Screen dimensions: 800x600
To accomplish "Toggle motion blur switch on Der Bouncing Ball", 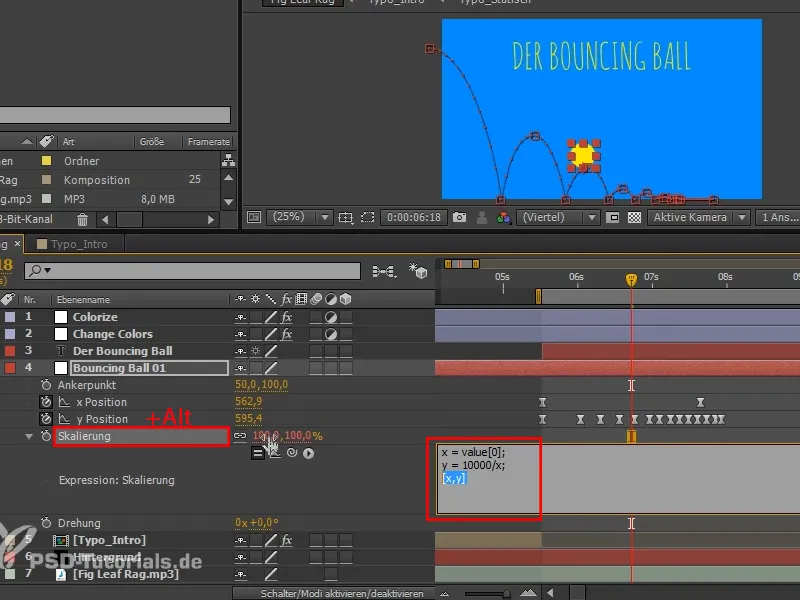I will pos(316,351).
